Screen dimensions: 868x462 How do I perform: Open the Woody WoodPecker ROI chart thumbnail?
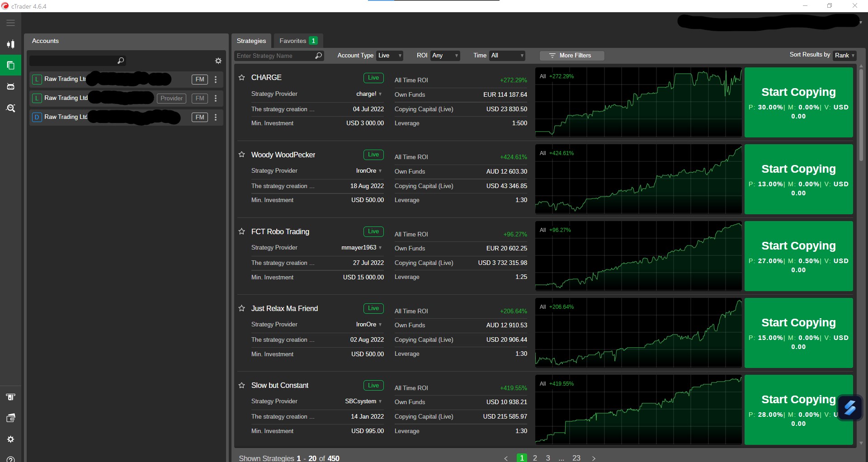tap(638, 179)
